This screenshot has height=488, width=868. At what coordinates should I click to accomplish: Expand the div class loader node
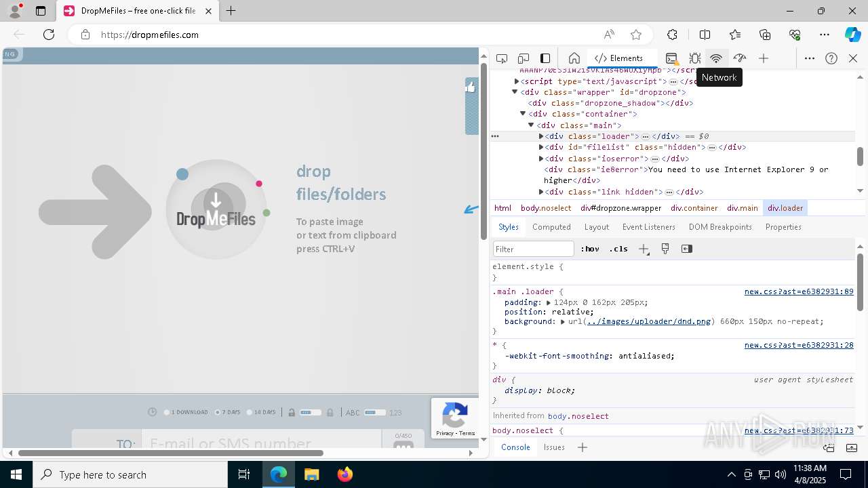[x=541, y=136]
